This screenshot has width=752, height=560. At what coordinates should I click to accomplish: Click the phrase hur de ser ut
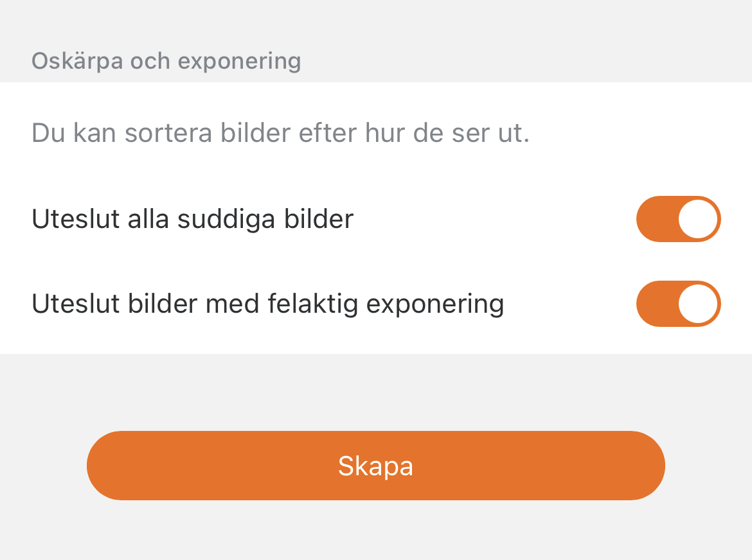(x=447, y=134)
